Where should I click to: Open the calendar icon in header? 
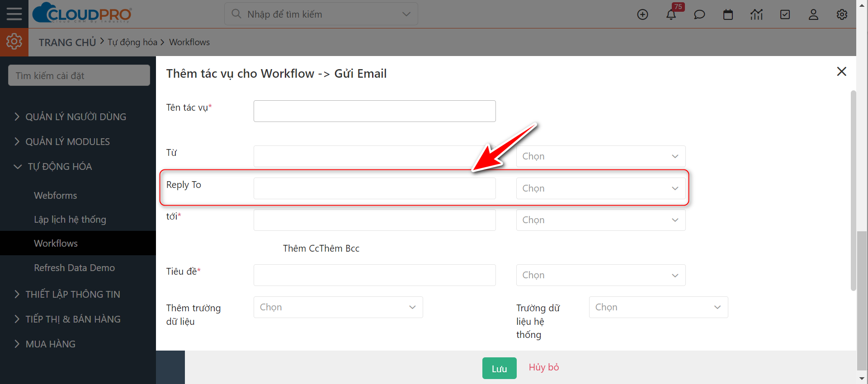(728, 14)
